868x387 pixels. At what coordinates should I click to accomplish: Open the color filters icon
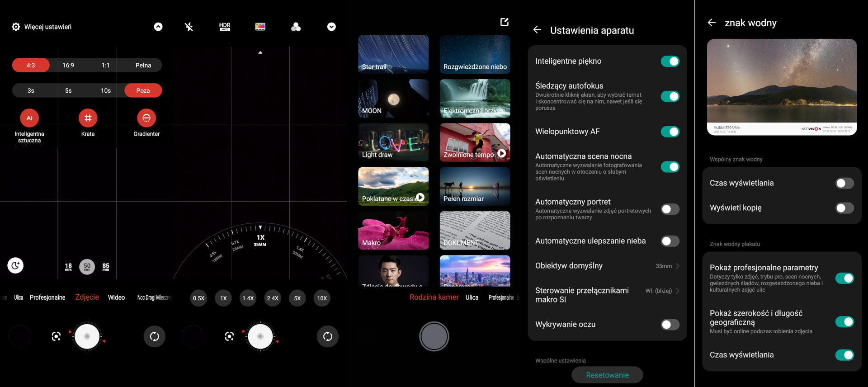coord(296,27)
